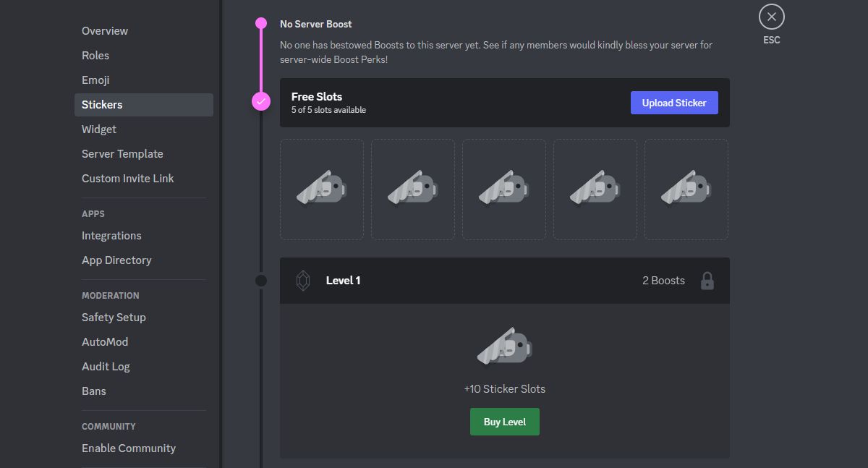Click the Level 1 boost gem icon

click(303, 280)
